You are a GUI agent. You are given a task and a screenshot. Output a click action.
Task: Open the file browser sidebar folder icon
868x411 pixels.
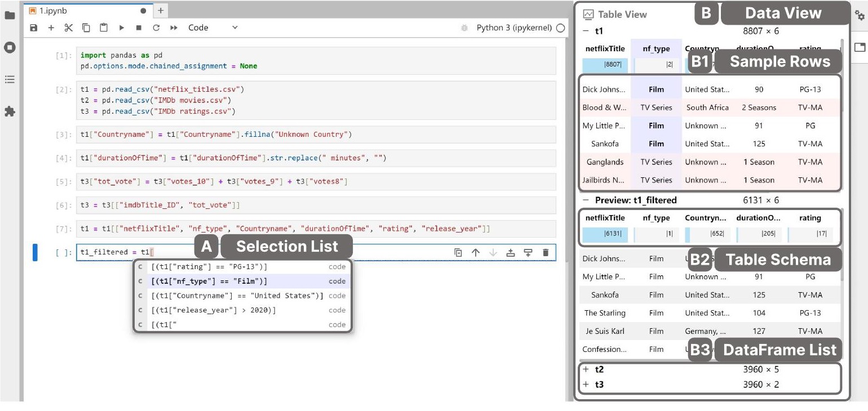point(10,15)
